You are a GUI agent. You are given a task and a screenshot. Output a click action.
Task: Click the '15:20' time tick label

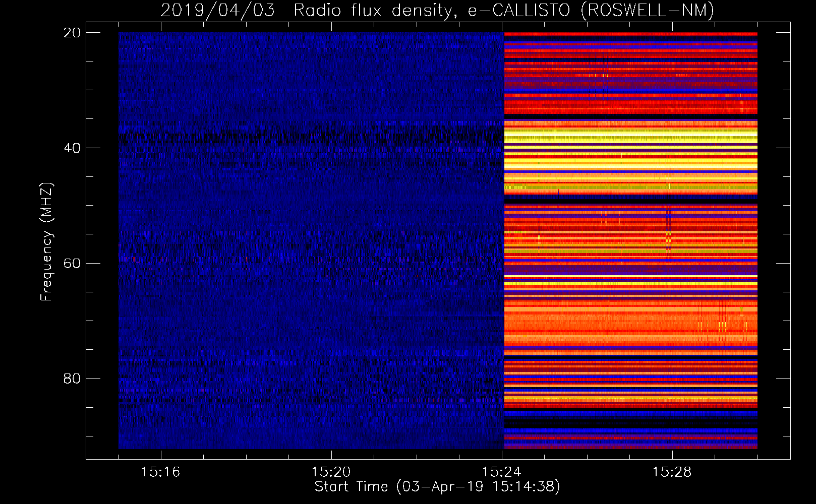coord(331,472)
